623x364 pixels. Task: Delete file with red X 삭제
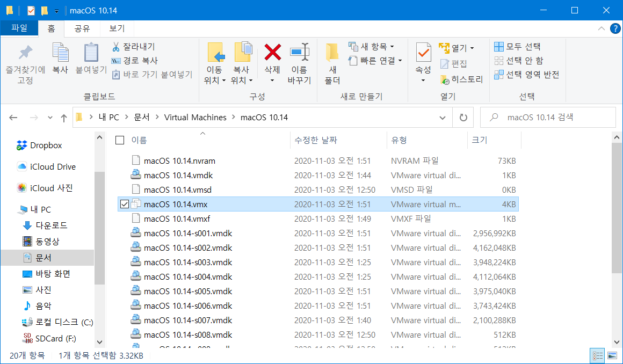click(273, 63)
